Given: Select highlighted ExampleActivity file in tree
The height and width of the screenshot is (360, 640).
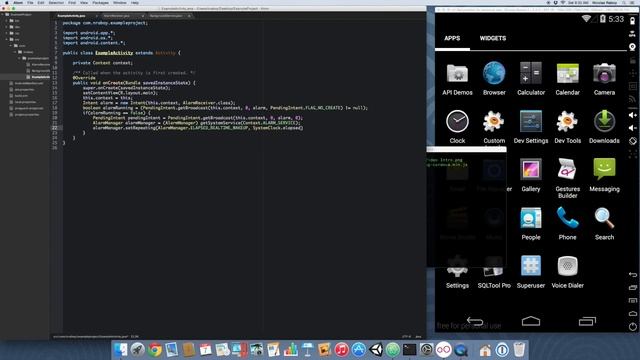Looking at the screenshot, I should pyautogui.click(x=25, y=77).
